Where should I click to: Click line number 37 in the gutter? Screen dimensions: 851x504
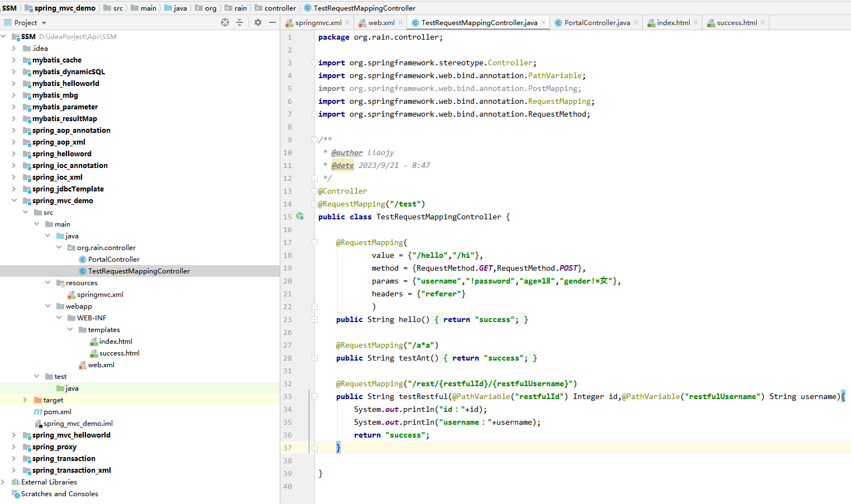[288, 448]
